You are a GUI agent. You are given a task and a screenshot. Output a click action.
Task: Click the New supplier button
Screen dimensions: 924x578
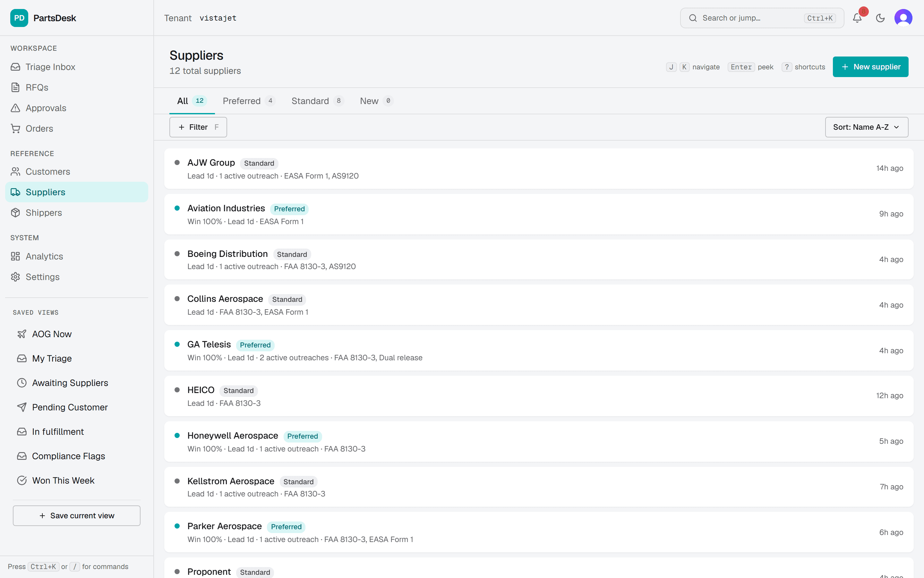pyautogui.click(x=870, y=67)
